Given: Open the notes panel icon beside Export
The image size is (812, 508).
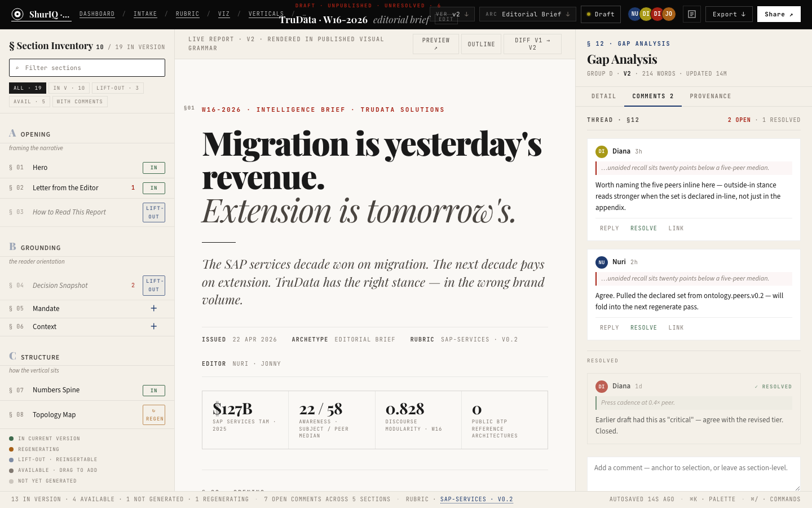Looking at the screenshot, I should click(692, 14).
